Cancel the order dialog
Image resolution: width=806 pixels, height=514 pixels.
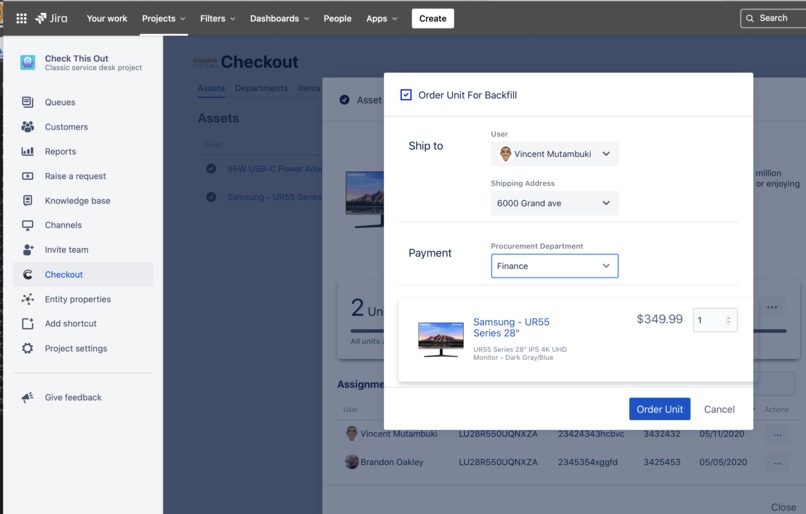719,409
